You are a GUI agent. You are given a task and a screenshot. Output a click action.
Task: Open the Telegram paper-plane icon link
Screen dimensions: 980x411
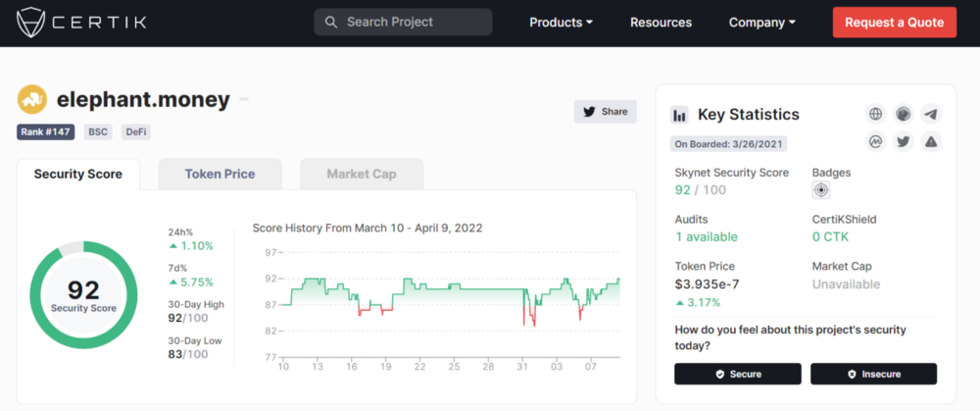(x=931, y=115)
